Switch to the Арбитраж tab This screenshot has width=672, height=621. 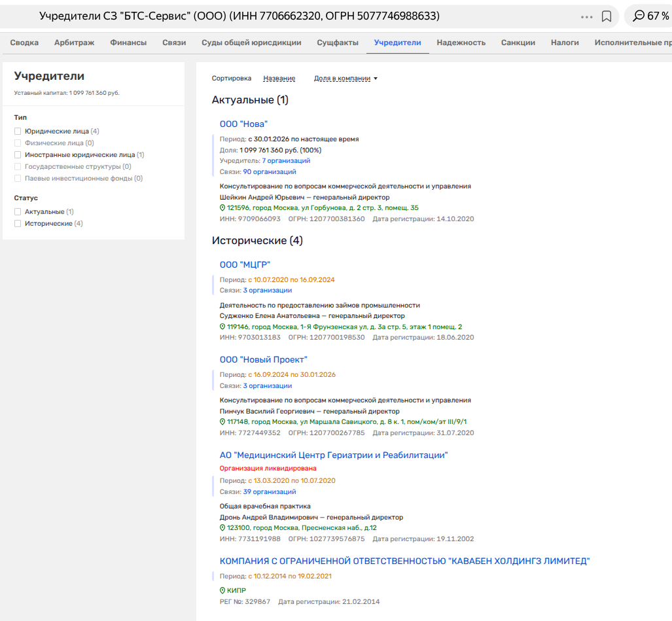74,43
